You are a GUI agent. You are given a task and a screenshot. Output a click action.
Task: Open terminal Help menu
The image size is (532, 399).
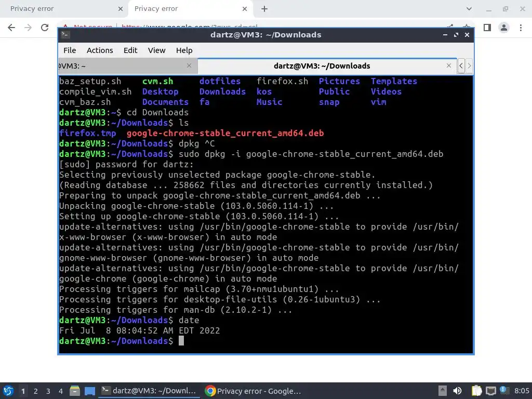184,50
